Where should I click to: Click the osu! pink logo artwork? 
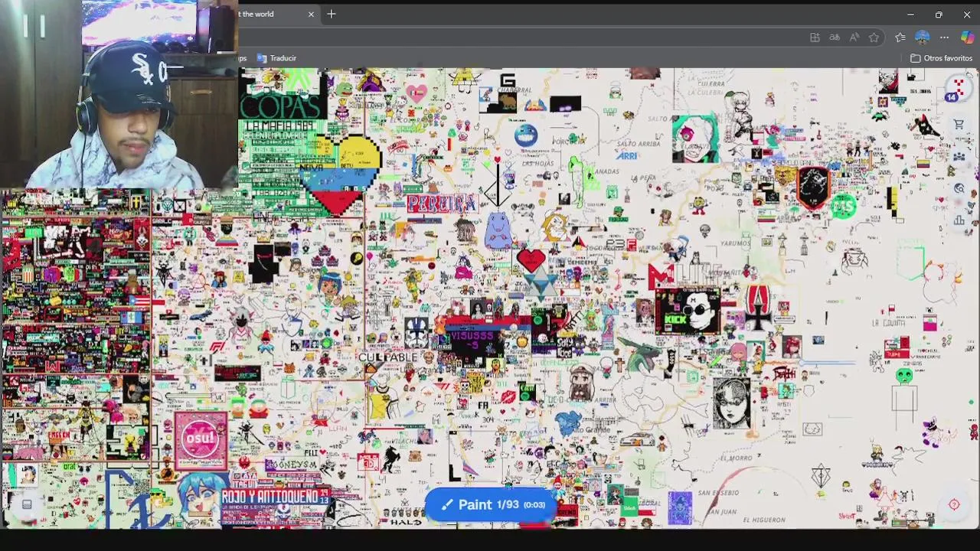(201, 439)
